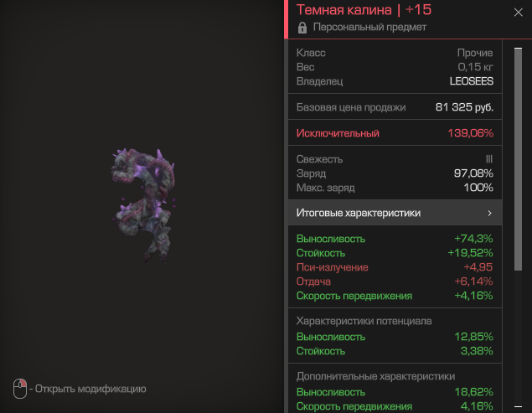Click the Свежесть row label
Screen dimensions: 532x413
(319, 159)
